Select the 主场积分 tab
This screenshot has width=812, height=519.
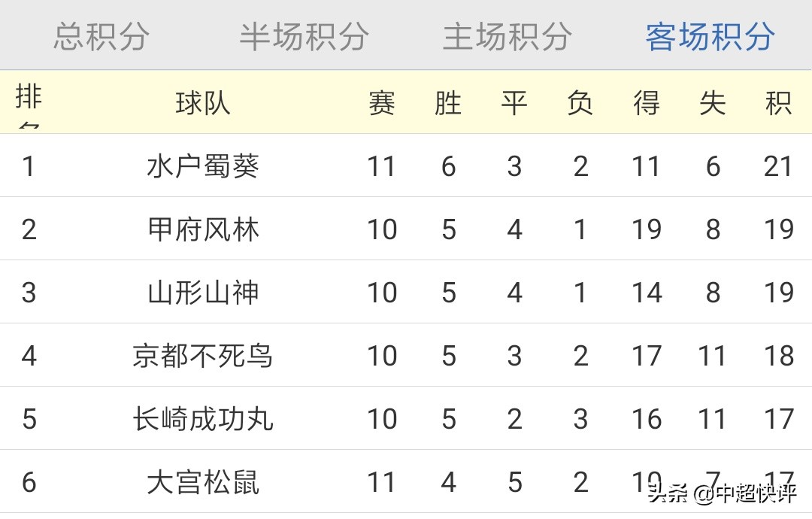click(507, 36)
